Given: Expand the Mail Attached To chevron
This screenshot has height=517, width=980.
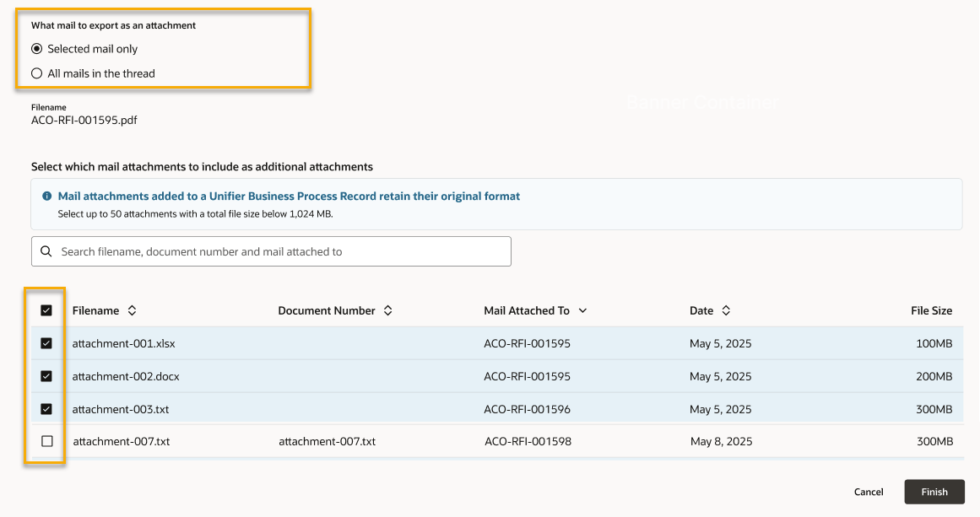Looking at the screenshot, I should coord(582,311).
